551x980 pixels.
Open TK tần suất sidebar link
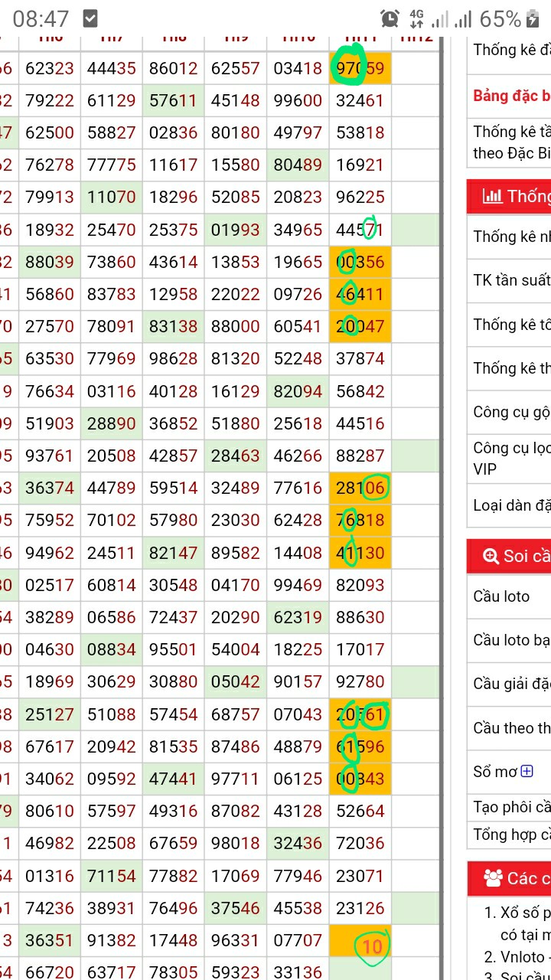pos(511,280)
